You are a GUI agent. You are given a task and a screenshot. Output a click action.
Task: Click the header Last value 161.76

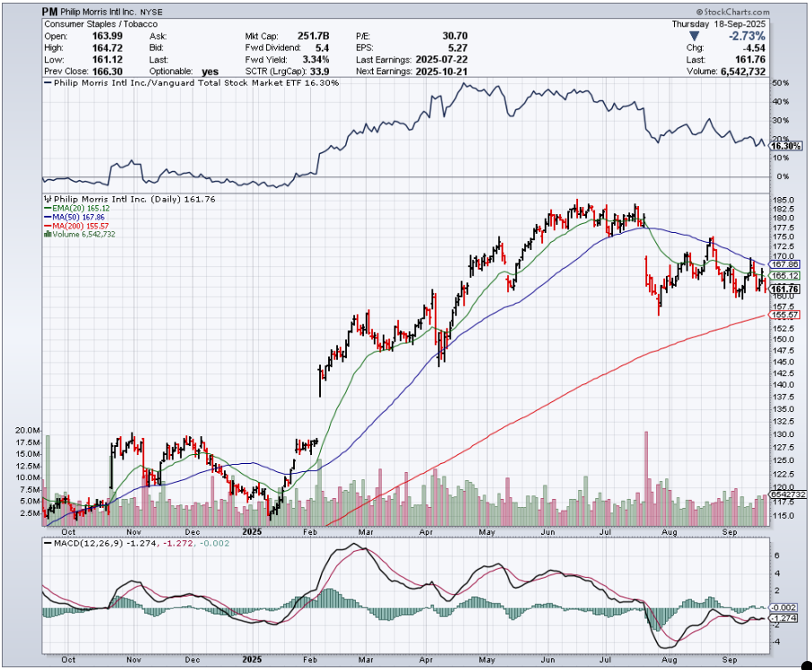[x=750, y=59]
